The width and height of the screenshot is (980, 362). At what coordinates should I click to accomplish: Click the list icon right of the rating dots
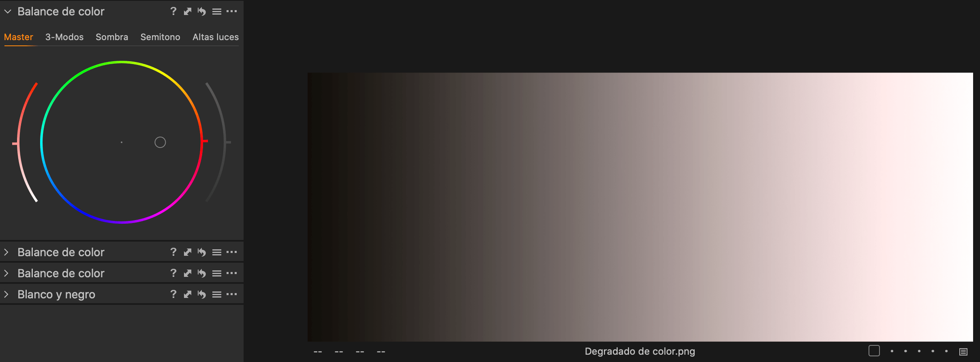[x=963, y=351]
